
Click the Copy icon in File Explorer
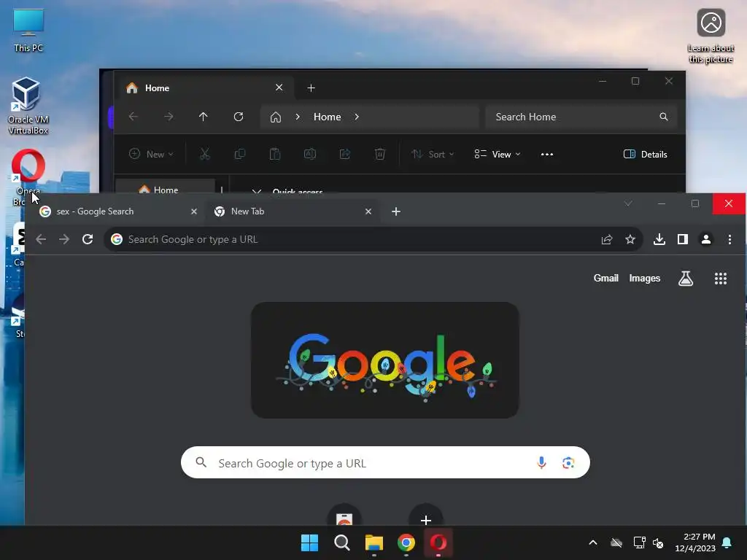239,154
